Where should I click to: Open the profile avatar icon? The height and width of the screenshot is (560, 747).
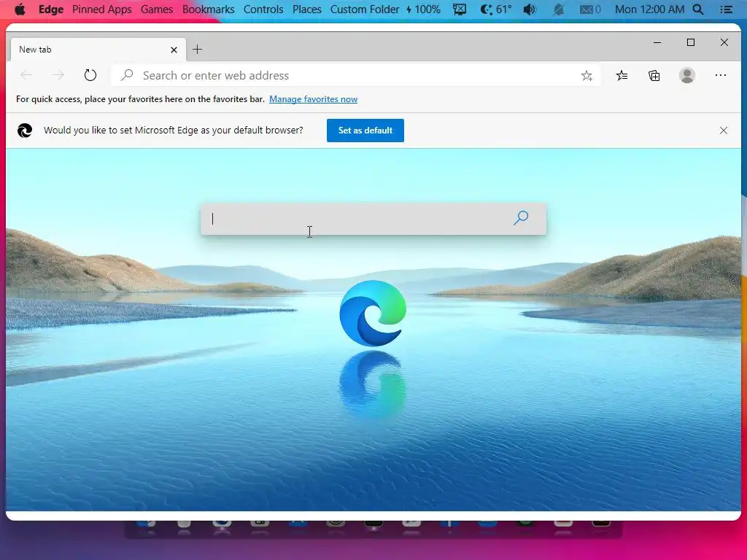click(687, 75)
